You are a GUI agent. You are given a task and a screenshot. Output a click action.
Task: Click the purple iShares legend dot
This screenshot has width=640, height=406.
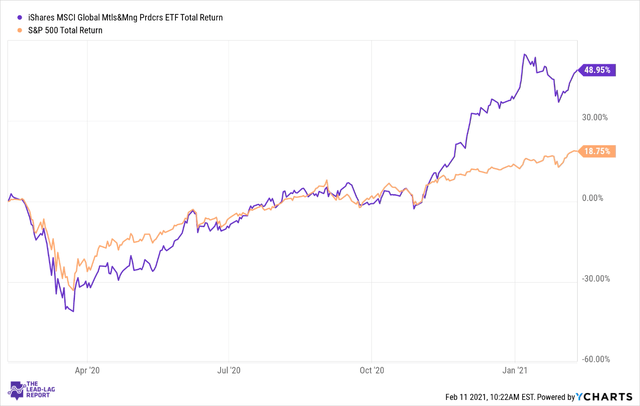coord(19,18)
